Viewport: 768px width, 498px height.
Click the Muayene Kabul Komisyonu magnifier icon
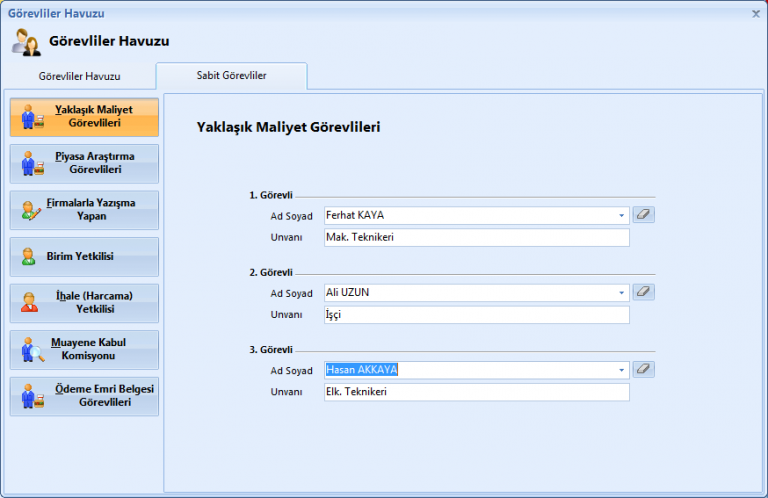(32, 350)
